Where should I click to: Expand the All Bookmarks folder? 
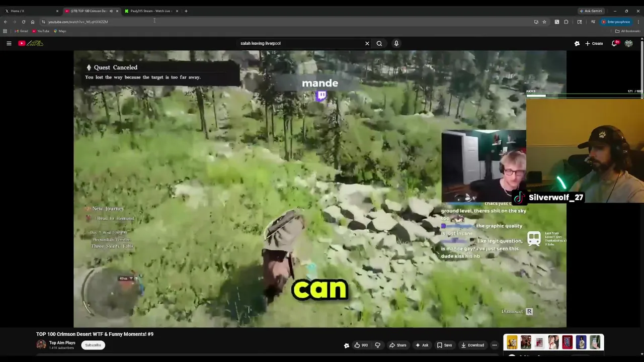(x=627, y=31)
